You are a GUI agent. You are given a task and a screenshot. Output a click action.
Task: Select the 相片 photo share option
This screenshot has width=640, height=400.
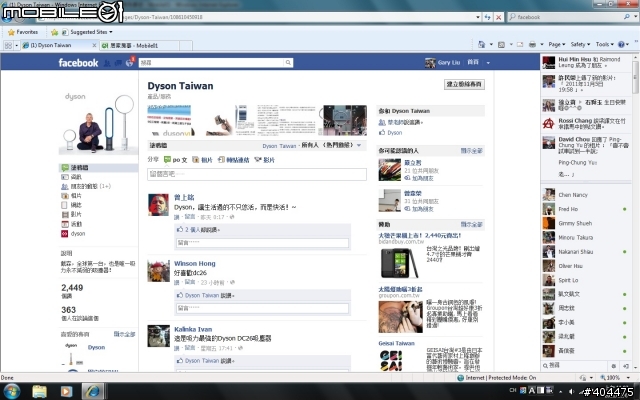click(x=202, y=160)
